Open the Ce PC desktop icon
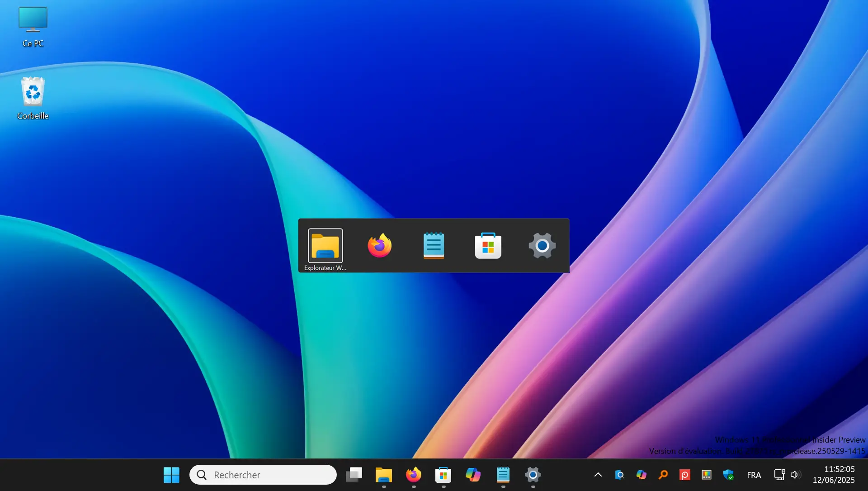868x491 pixels. pos(33,27)
